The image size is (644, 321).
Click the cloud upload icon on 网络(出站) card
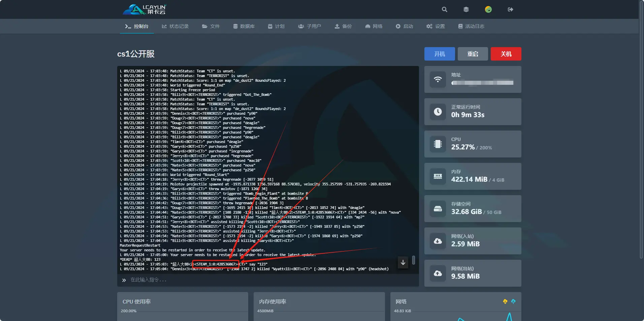[x=438, y=273]
